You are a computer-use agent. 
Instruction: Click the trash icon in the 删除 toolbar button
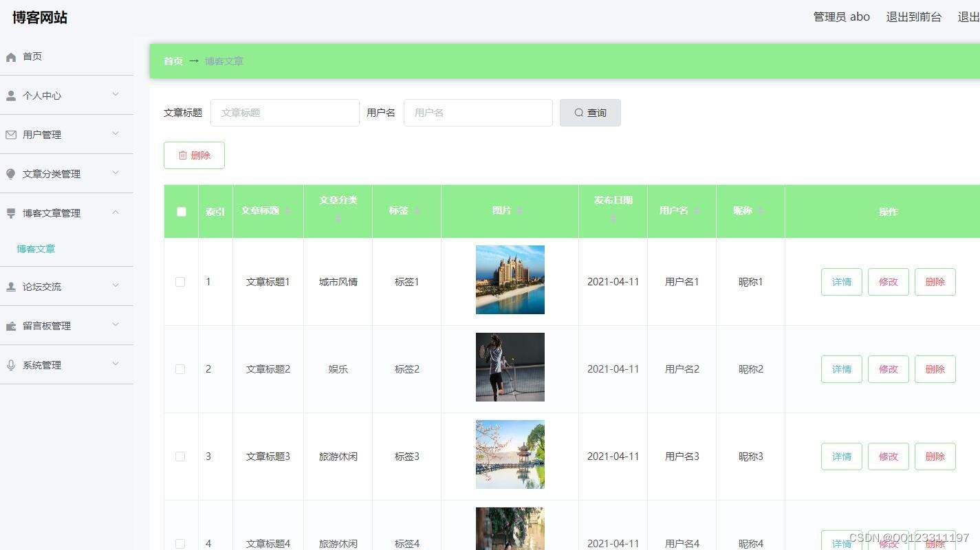183,155
